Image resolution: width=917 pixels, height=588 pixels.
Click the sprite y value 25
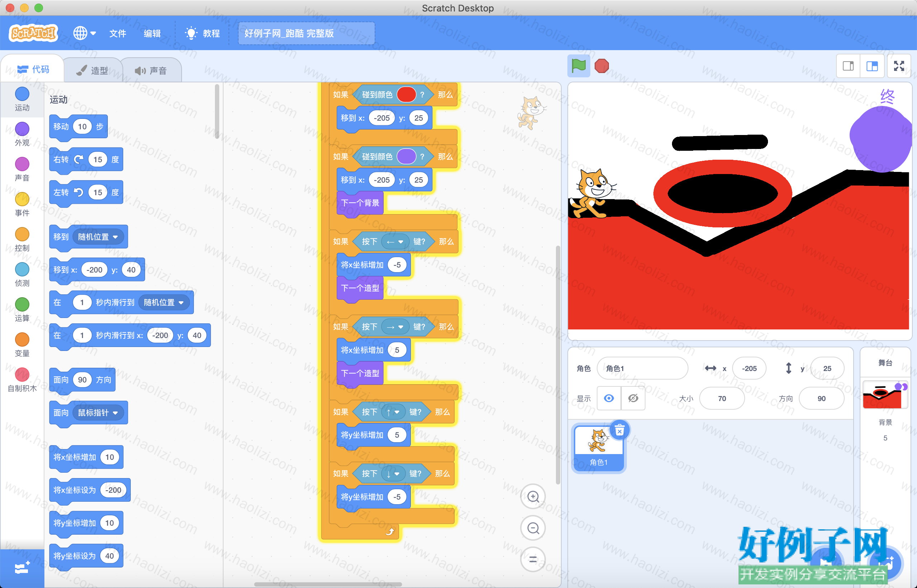pyautogui.click(x=827, y=368)
